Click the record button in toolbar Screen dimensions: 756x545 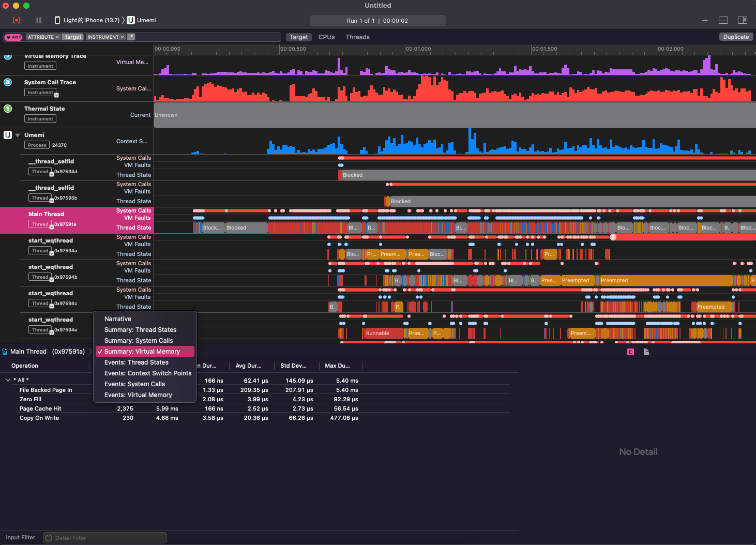[17, 20]
